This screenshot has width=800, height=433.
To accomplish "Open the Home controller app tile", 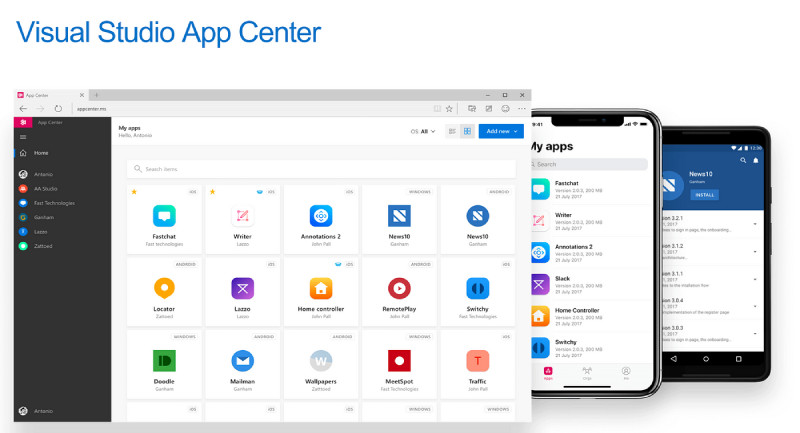I will point(321,292).
